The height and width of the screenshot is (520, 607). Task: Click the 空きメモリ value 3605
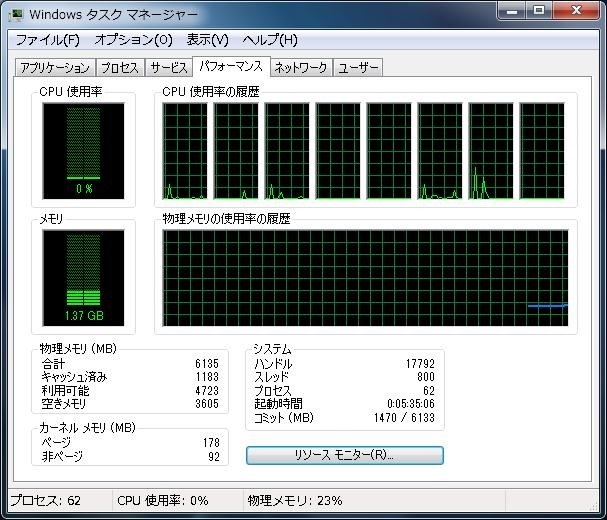click(x=207, y=404)
